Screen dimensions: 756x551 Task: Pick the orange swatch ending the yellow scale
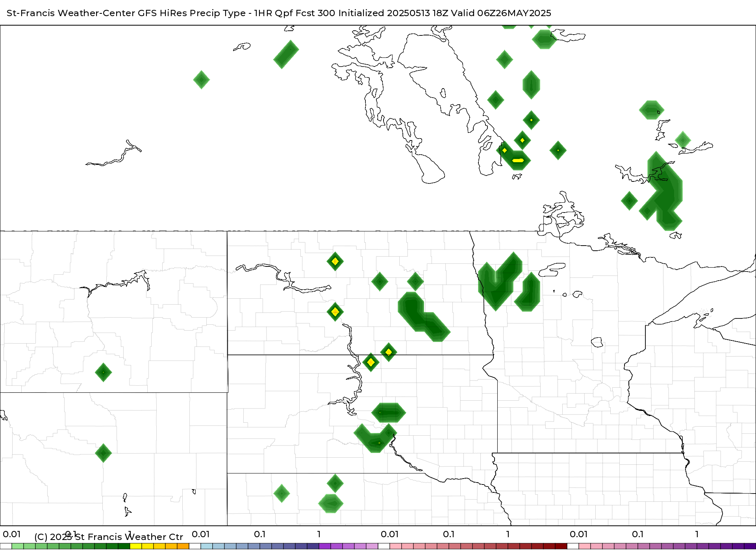[183, 546]
